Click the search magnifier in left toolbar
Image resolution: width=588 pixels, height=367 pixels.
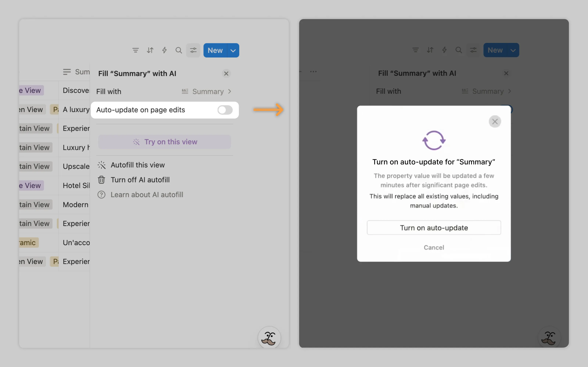point(179,50)
